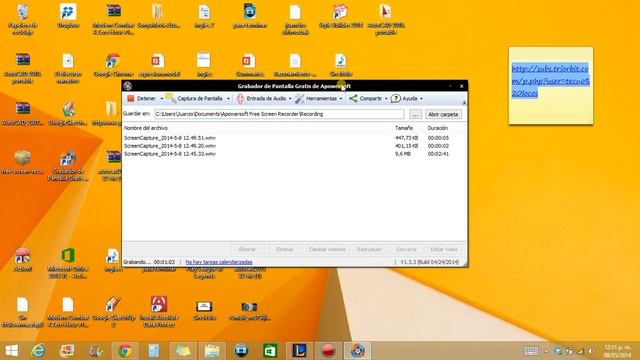Click the 447,73 KB size value

(407, 138)
